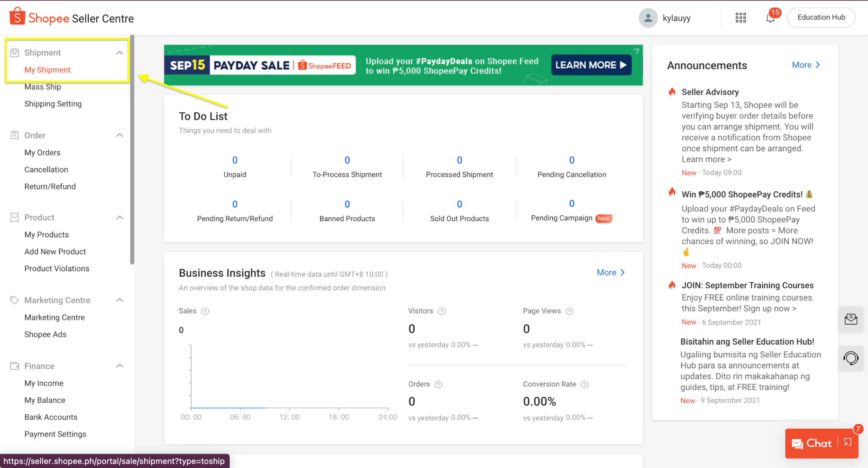Collapse the Finance sidebar section chevron
This screenshot has width=868, height=468.
(x=120, y=366)
